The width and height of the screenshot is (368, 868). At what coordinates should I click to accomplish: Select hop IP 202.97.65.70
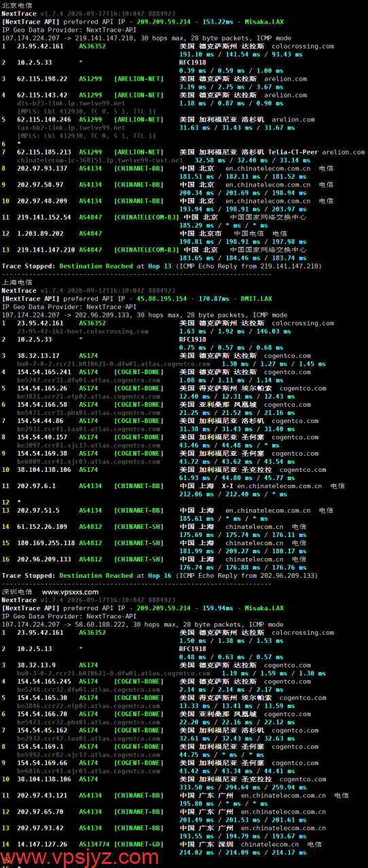click(40, 811)
